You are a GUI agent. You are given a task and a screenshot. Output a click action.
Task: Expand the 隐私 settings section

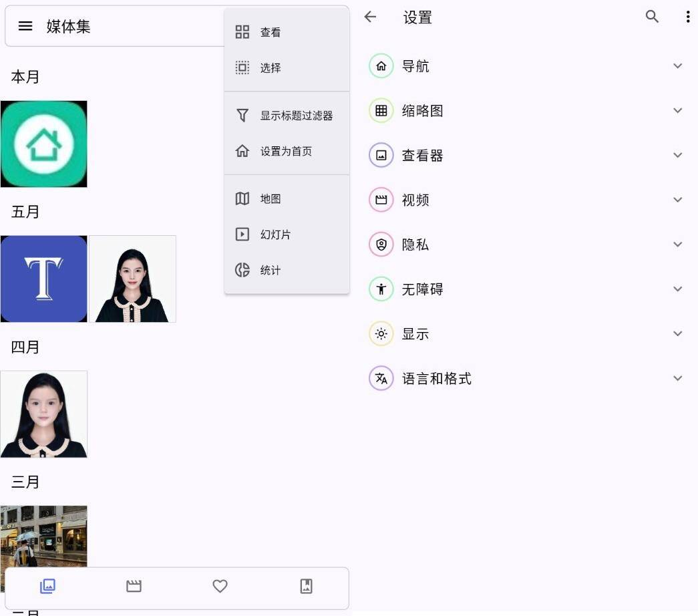tap(678, 244)
